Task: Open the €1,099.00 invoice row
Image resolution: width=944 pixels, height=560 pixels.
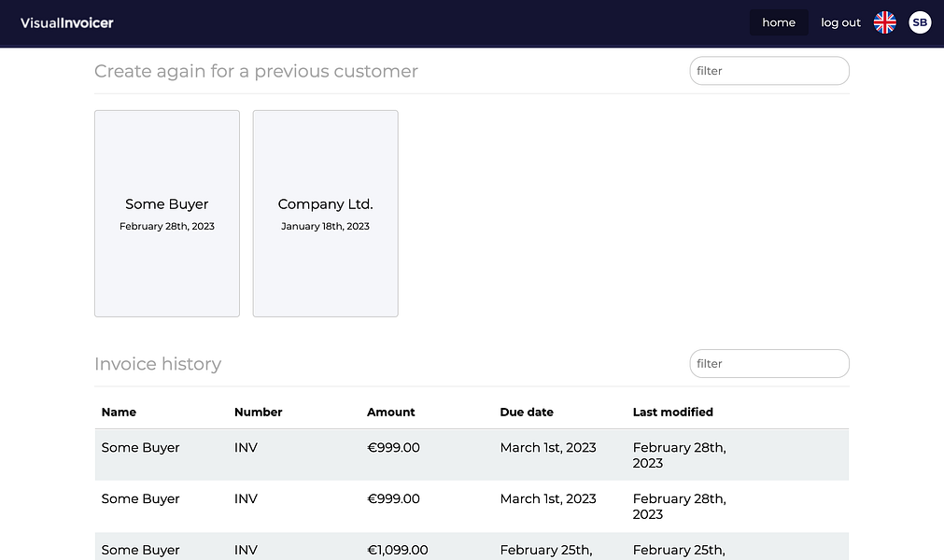Action: point(472,550)
